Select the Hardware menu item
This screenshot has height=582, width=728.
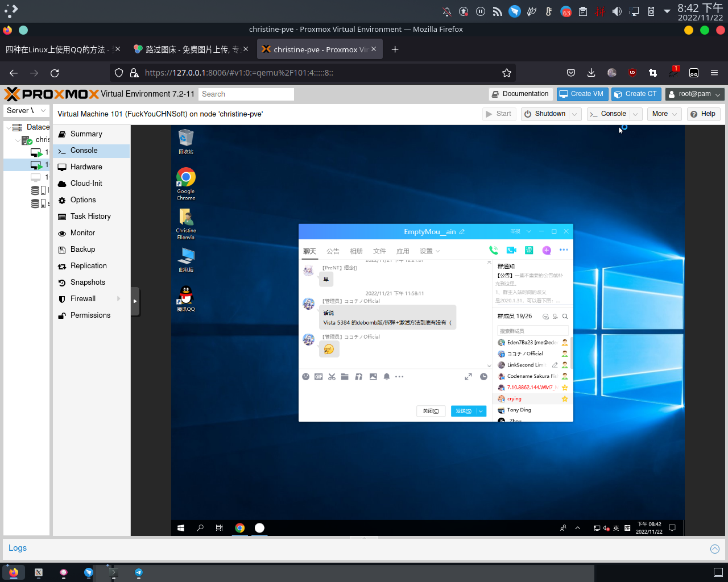click(x=92, y=167)
